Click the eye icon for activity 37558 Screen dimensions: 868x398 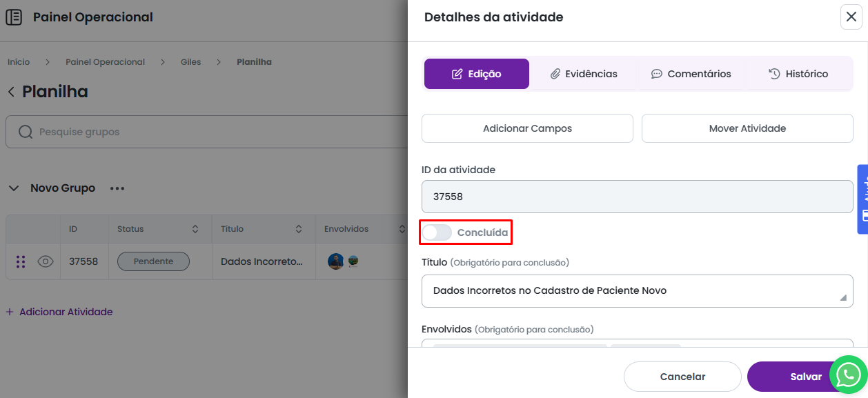[46, 261]
